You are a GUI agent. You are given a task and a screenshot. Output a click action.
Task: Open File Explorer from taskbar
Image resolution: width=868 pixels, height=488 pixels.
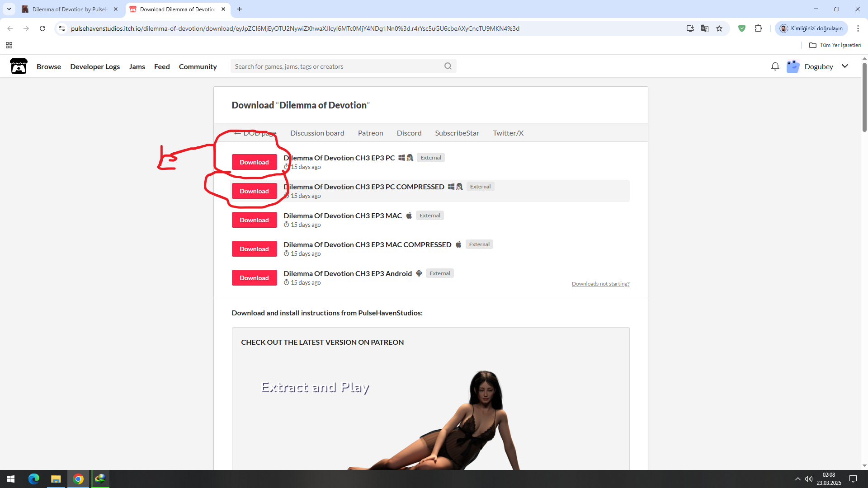[x=56, y=479]
